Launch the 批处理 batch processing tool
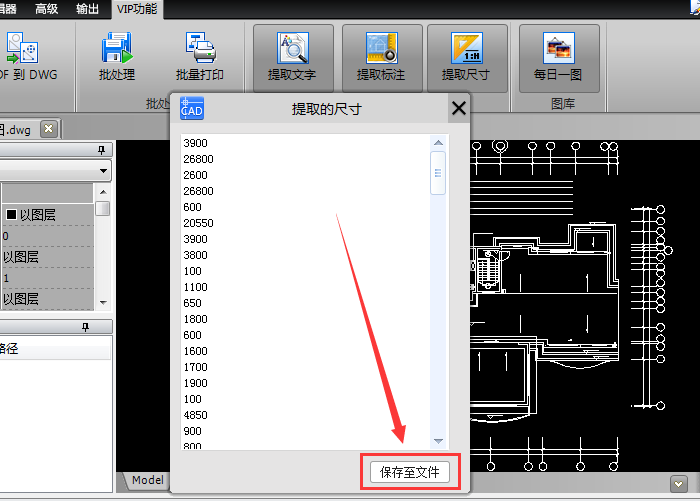The width and height of the screenshot is (700, 501). [x=117, y=56]
